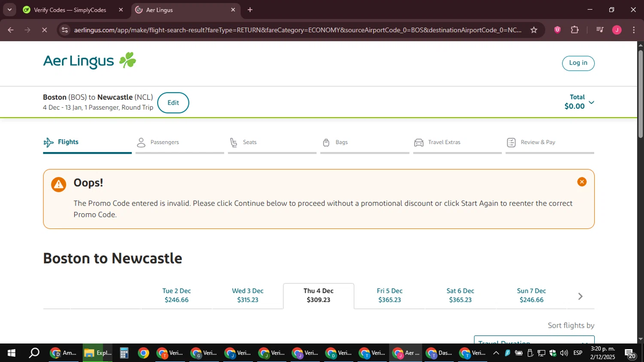Click the Aer Lingus shamrock logo
Viewport: 644px width, 362px height.
pos(89,61)
